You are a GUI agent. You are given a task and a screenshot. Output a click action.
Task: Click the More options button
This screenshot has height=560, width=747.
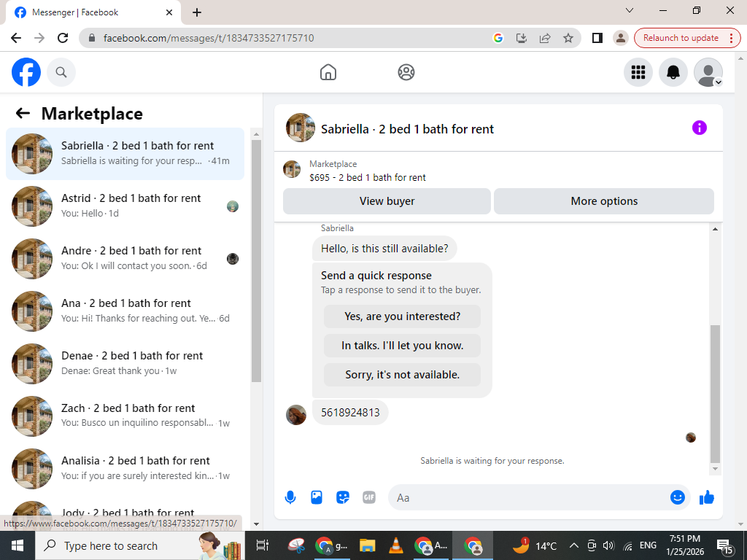604,201
